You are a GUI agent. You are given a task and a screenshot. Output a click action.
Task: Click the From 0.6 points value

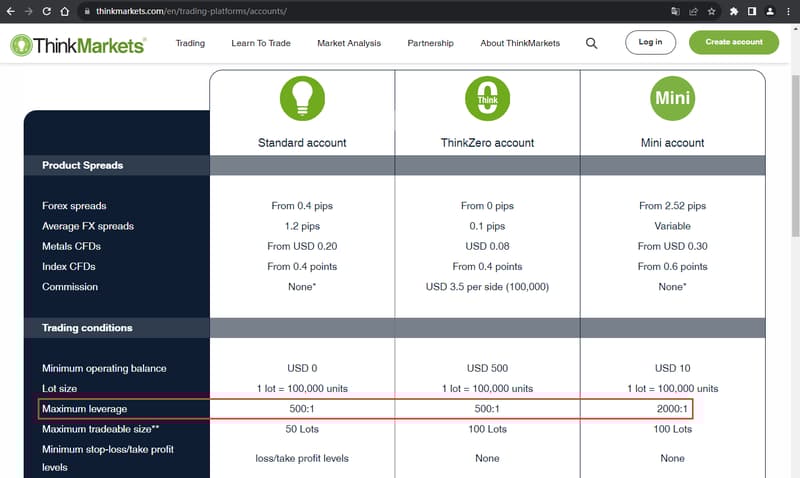pos(672,266)
